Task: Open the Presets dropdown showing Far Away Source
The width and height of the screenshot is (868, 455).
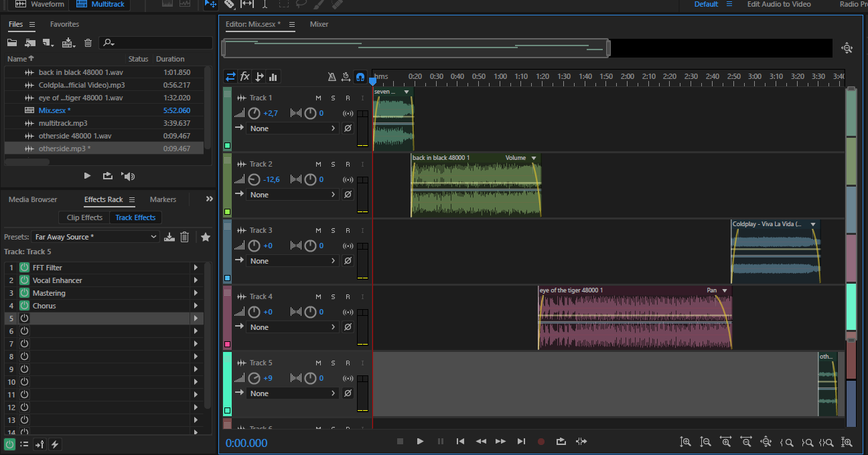Action: (96, 237)
